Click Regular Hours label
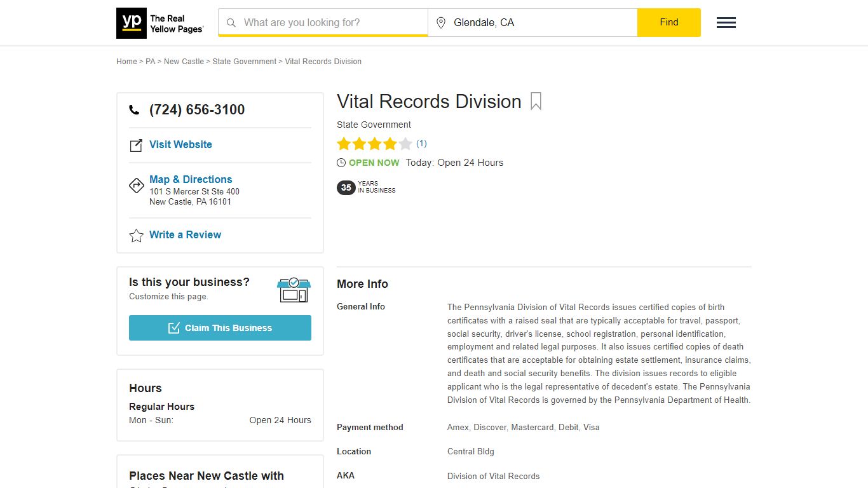868x488 pixels. pyautogui.click(x=161, y=407)
